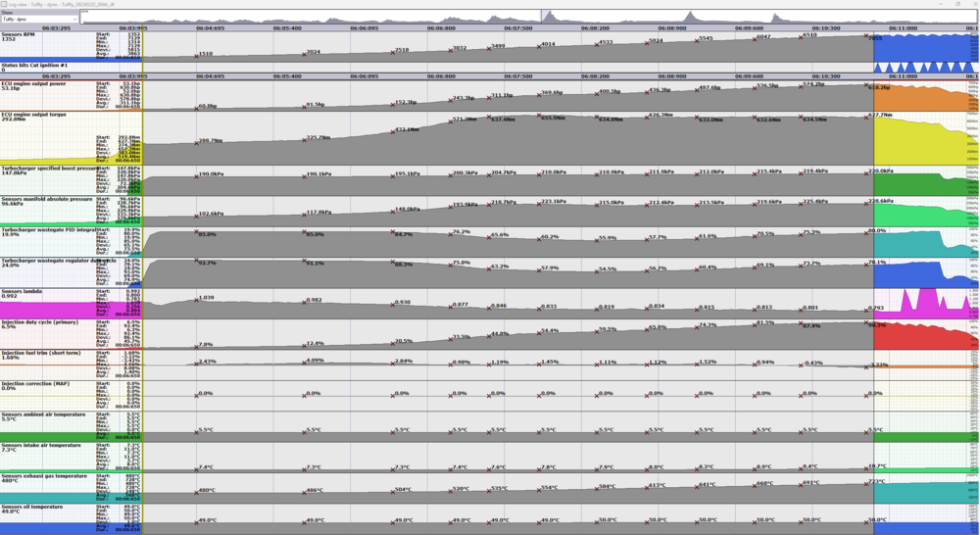This screenshot has height=535, width=980.
Task: Click the 85.0% wastegate PID integral marker
Action: [x=196, y=234]
